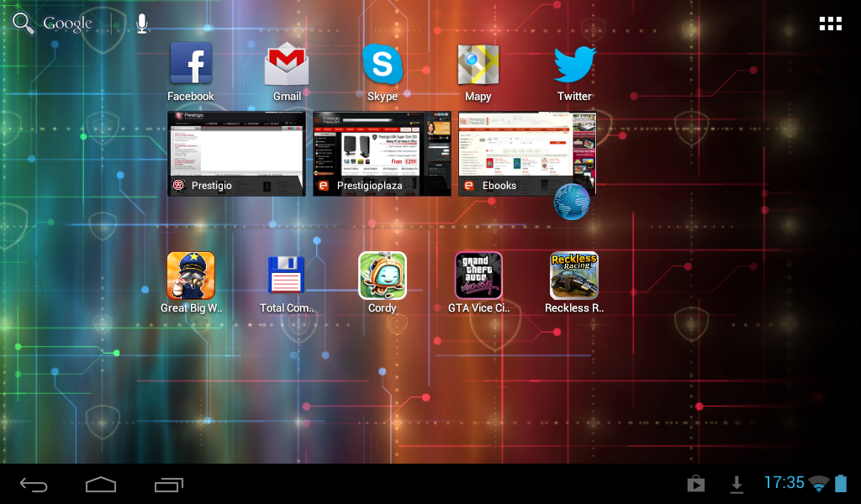861x504 pixels.
Task: Tap the Google search bar
Action: coord(67,24)
